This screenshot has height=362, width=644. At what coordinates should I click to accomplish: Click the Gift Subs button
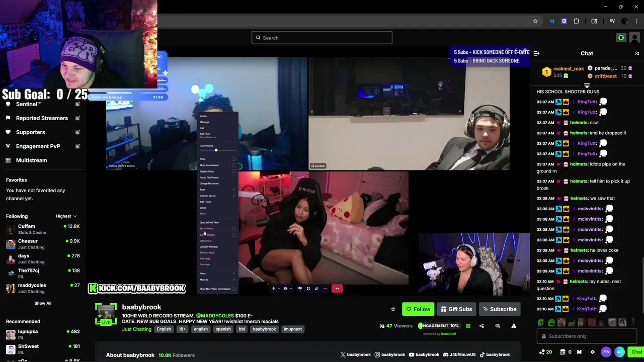click(456, 309)
